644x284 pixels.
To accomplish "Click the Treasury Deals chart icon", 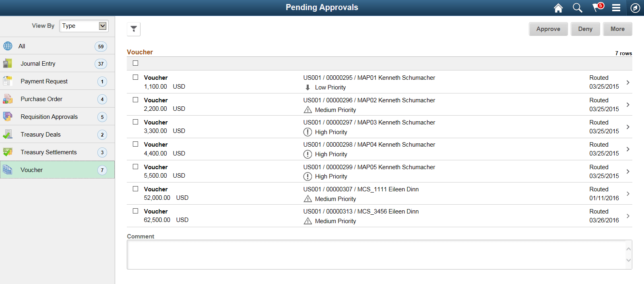I will pos(8,134).
